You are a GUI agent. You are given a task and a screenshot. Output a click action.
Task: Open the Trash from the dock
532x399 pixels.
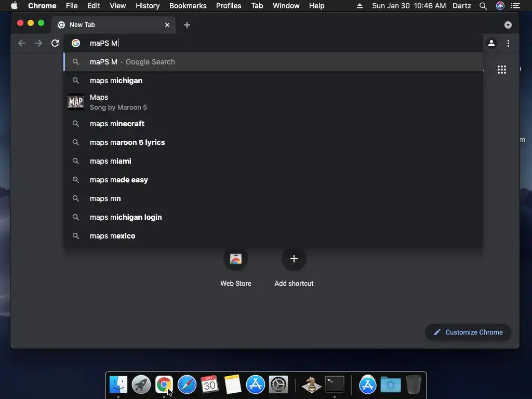pyautogui.click(x=414, y=384)
